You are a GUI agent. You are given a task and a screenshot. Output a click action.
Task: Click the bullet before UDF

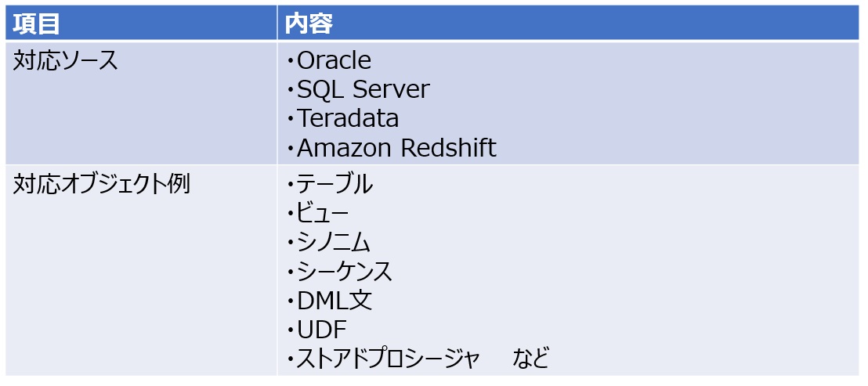coord(289,330)
